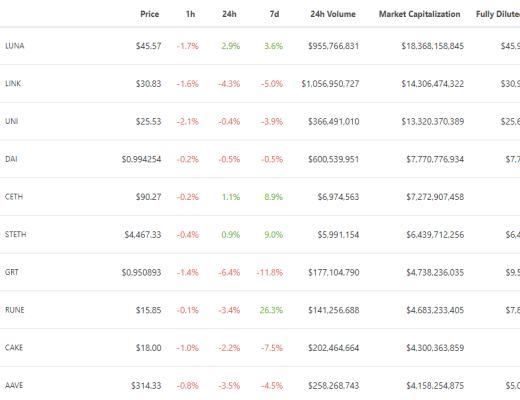Open the CAKE coin row
The height and width of the screenshot is (400, 520).
pyautogui.click(x=260, y=348)
